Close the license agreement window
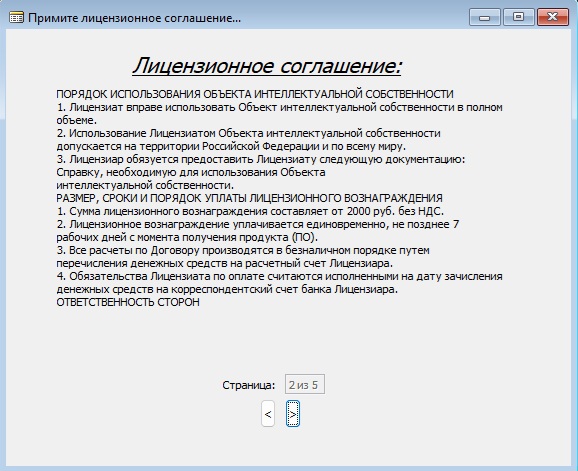The height and width of the screenshot is (471, 578). pos(553,17)
